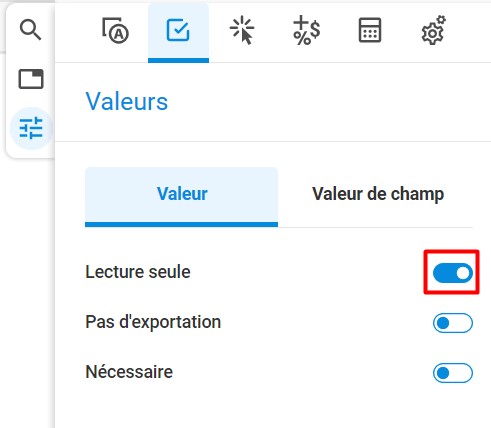This screenshot has width=491, height=428.
Task: Click the search magnifier icon in sidebar
Action: click(x=30, y=30)
